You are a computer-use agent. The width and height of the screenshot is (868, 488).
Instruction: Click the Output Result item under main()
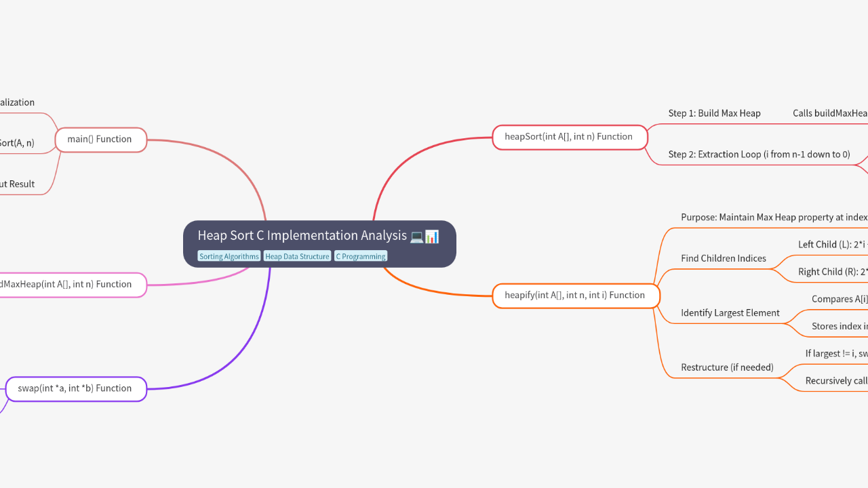pos(18,184)
